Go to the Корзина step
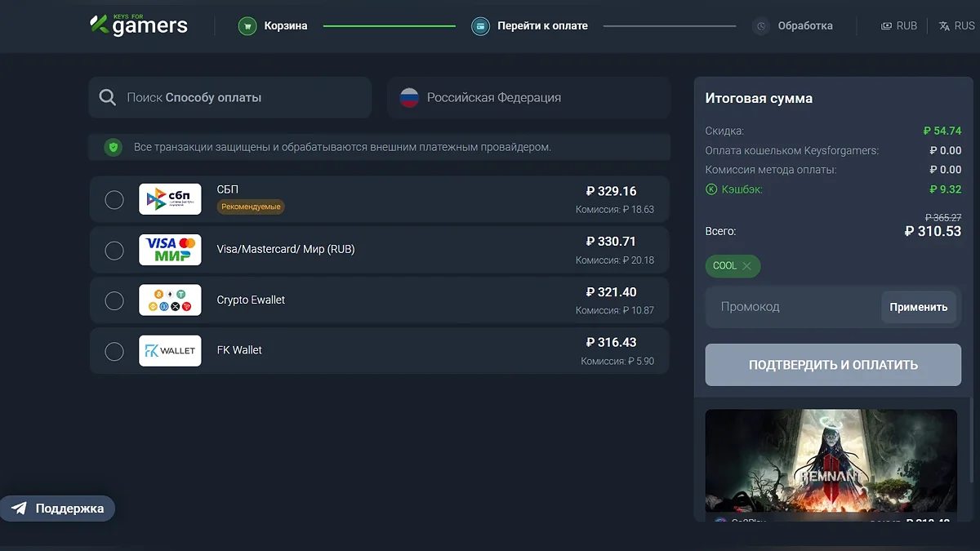Screen dimensions: 980x551 click(273, 26)
